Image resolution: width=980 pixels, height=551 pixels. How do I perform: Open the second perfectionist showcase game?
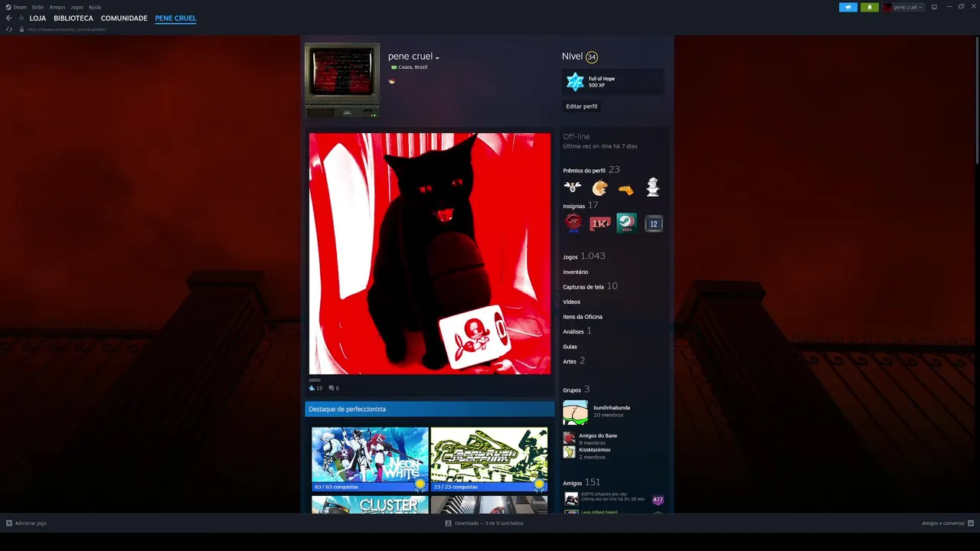[x=489, y=459]
